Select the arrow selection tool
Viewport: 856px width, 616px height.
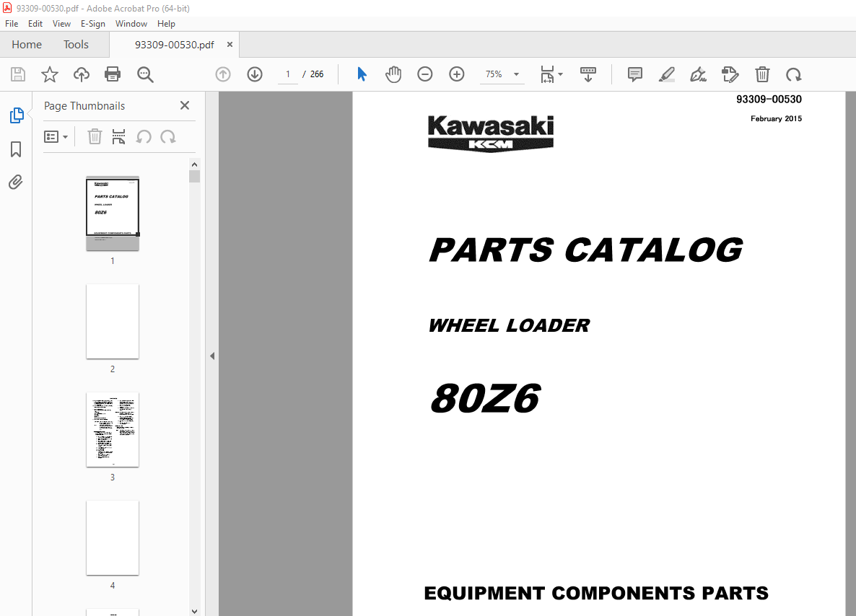tap(362, 74)
